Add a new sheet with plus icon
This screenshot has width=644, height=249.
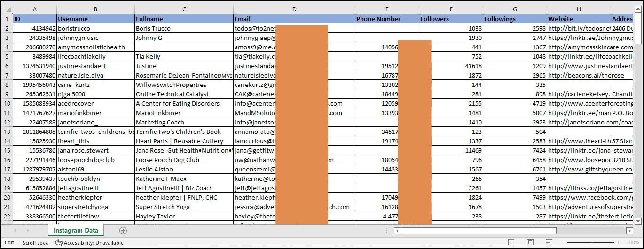pyautogui.click(x=123, y=231)
